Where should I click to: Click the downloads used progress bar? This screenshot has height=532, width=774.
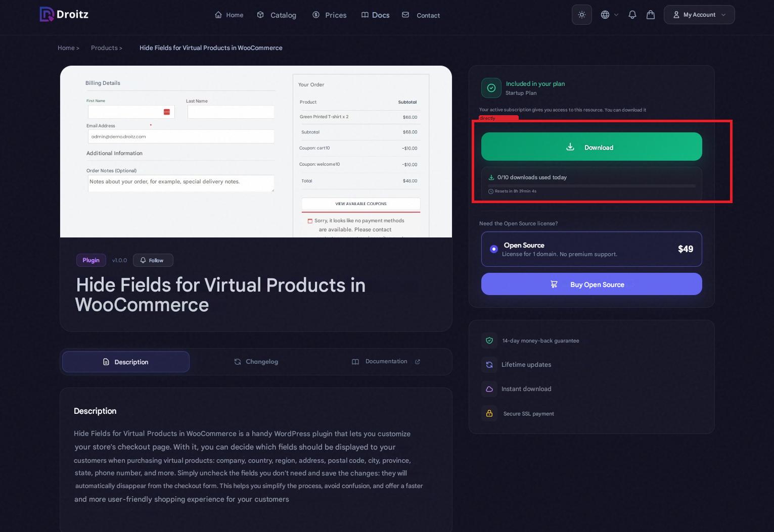[x=591, y=186]
